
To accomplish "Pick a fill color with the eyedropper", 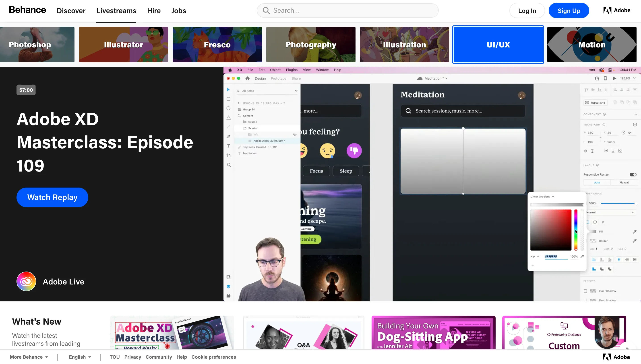I will click(x=635, y=231).
